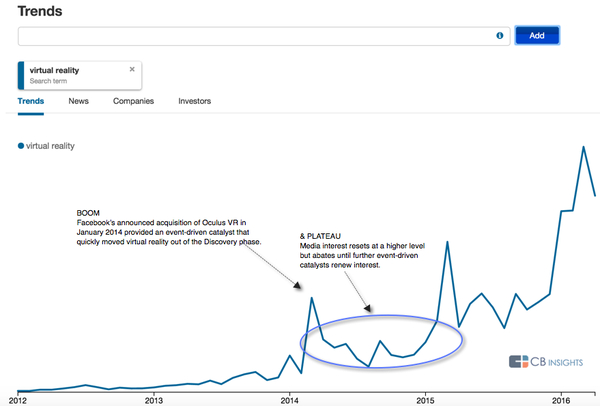
Task: Select the Investors tab
Action: coord(194,101)
